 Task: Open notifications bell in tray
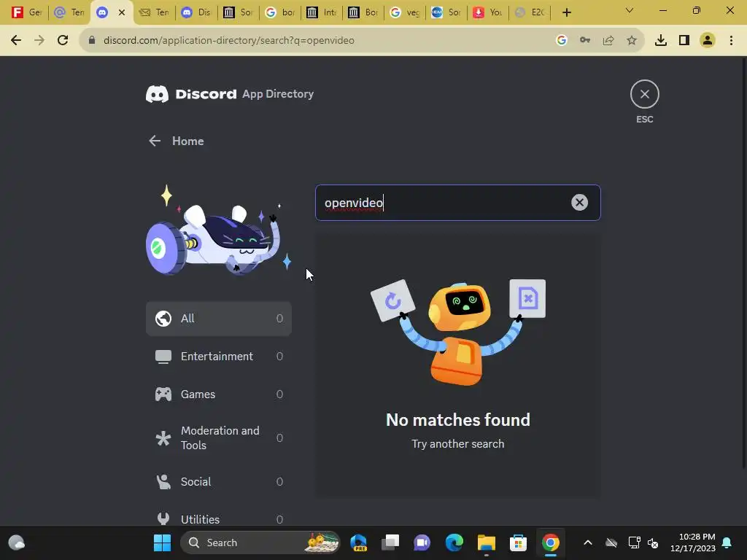(727, 542)
